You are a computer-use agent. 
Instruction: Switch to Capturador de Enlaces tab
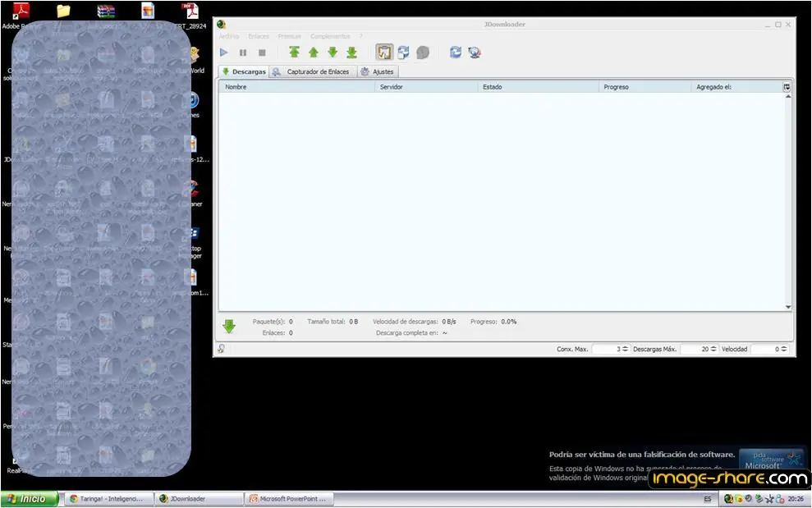pos(312,71)
